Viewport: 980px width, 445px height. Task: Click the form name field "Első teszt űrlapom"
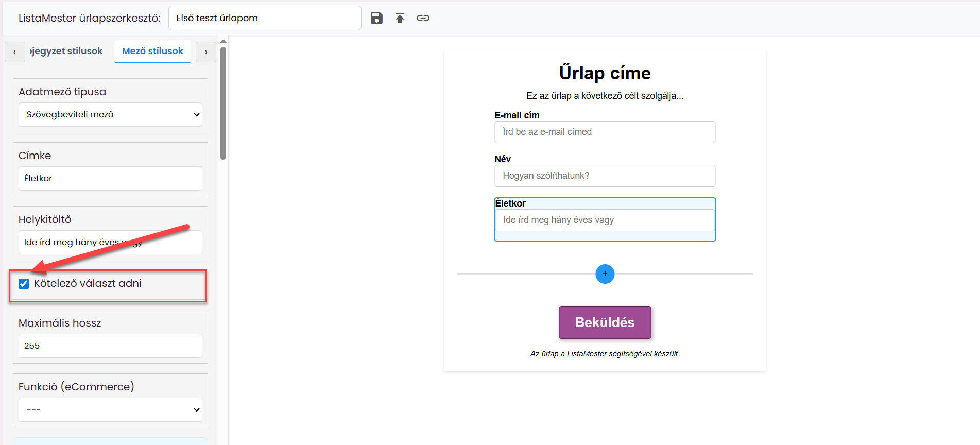click(265, 18)
